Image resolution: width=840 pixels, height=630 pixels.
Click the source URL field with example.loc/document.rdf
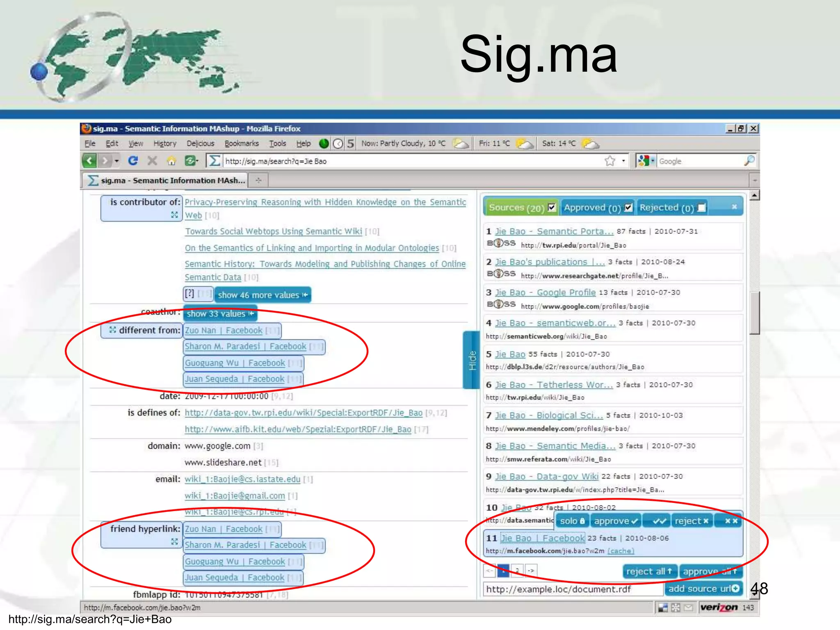[x=573, y=589]
